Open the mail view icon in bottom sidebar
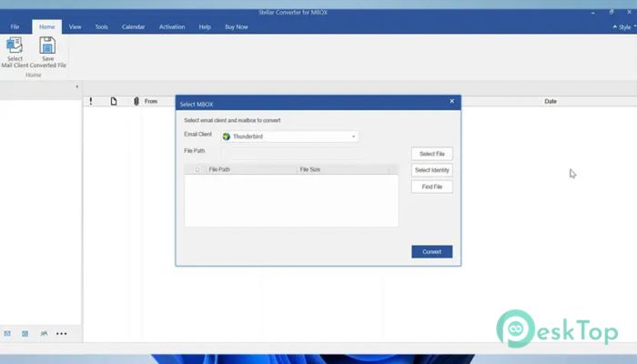637x364 pixels. 7,334
